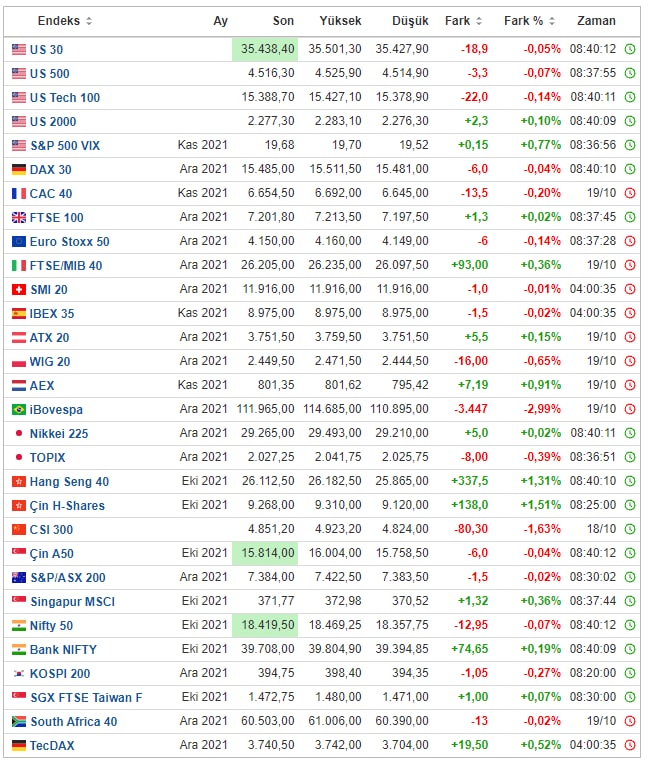Click the AEX change value +0,91%

[x=541, y=386]
